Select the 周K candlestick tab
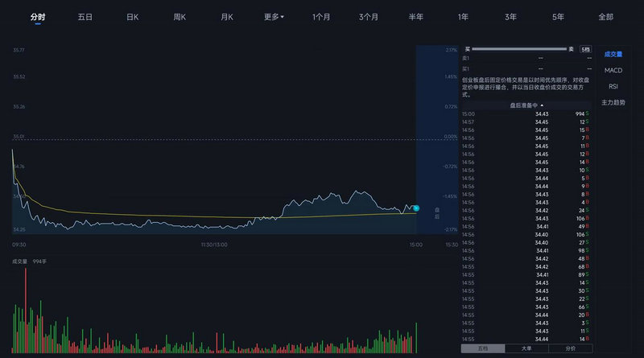The height and width of the screenshot is (358, 644). pyautogui.click(x=180, y=17)
